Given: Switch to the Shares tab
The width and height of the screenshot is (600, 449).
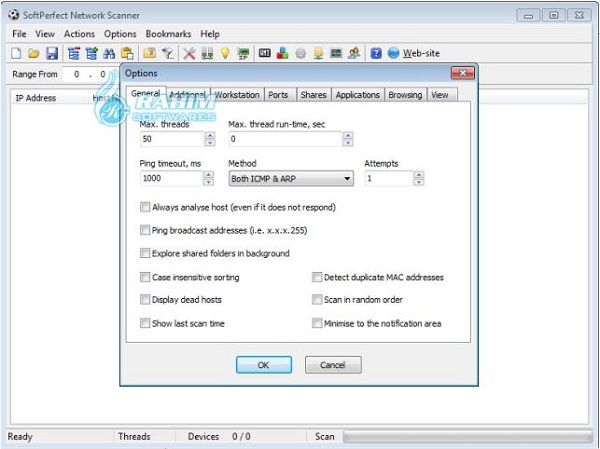Looking at the screenshot, I should [313, 95].
